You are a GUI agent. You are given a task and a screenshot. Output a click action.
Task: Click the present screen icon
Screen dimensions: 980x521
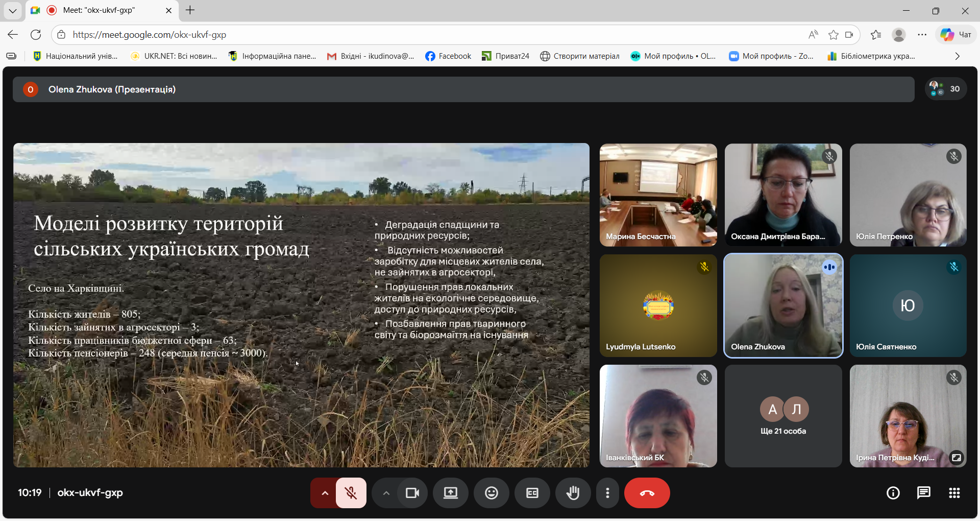tap(450, 493)
